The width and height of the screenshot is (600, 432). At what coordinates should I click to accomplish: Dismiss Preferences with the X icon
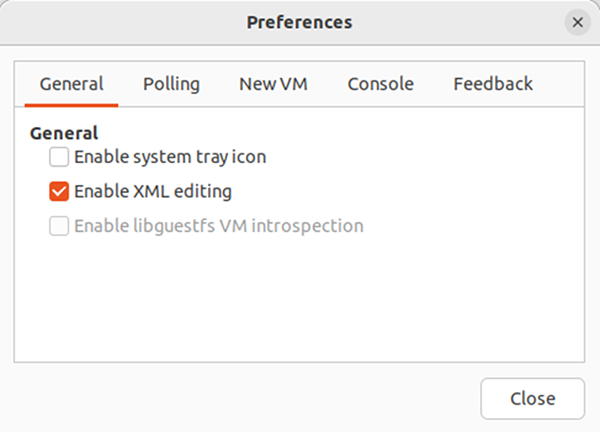(x=577, y=22)
